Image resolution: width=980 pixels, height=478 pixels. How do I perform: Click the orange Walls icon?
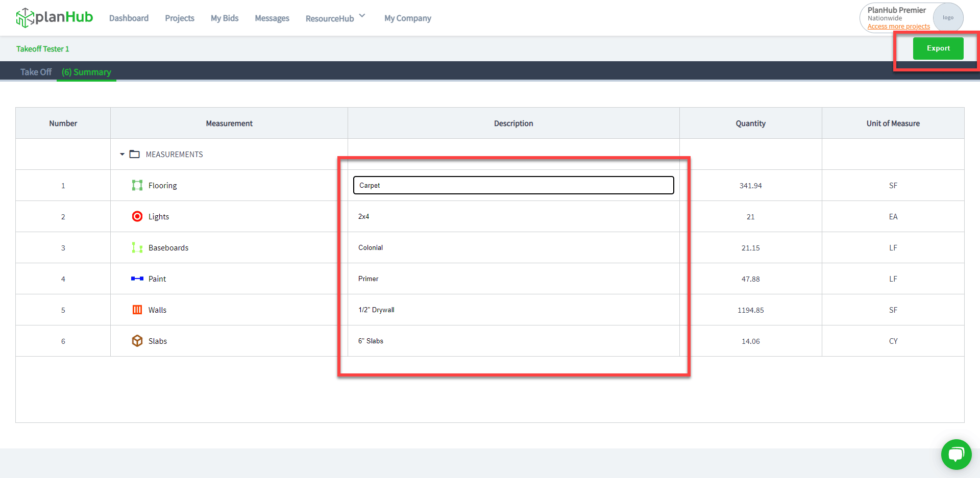click(137, 310)
